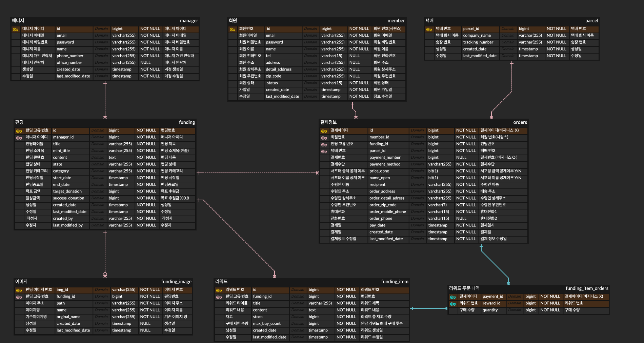Screen dimensions: 644x343
Task: Click the name_open column in orders
Action: (380, 178)
